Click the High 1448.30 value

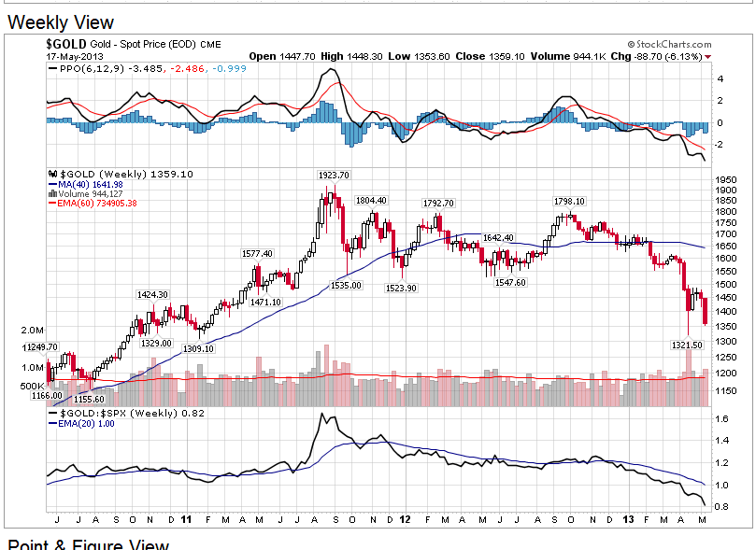click(351, 56)
